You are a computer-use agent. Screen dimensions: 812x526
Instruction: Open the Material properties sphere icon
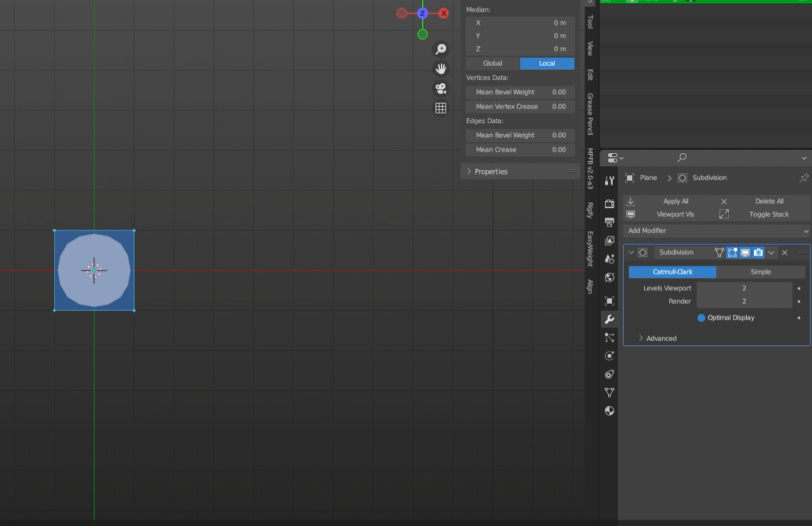609,411
